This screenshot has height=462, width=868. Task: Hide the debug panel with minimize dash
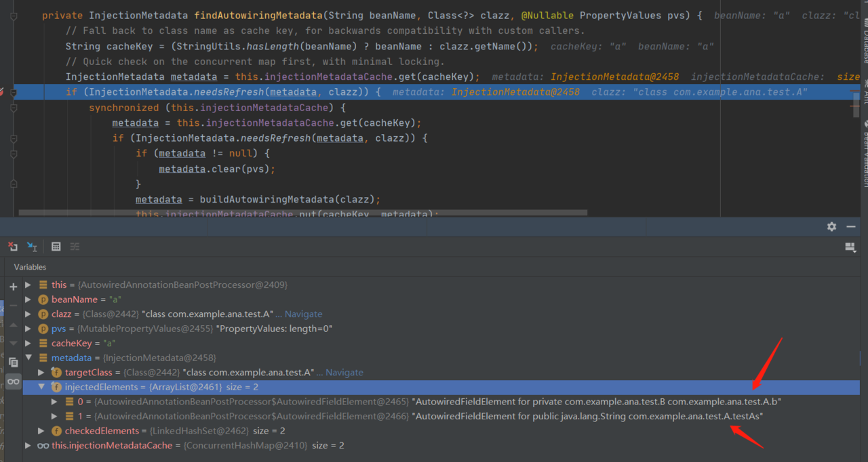coord(851,227)
